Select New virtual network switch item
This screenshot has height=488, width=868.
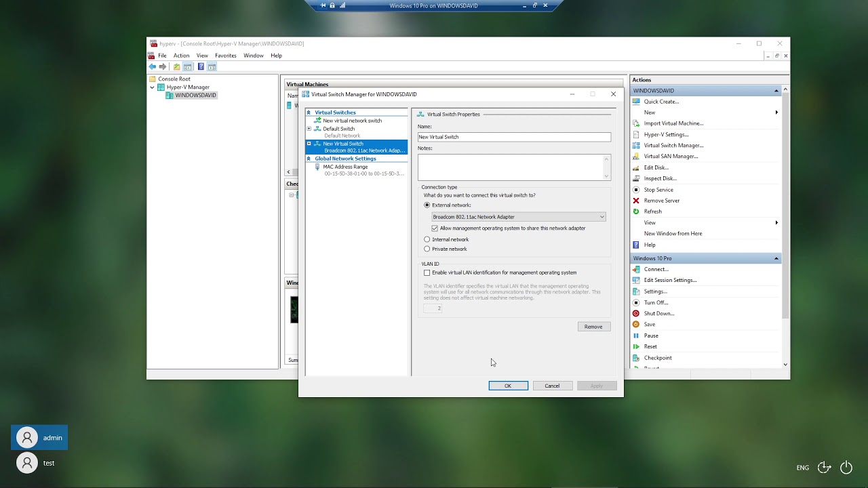352,121
